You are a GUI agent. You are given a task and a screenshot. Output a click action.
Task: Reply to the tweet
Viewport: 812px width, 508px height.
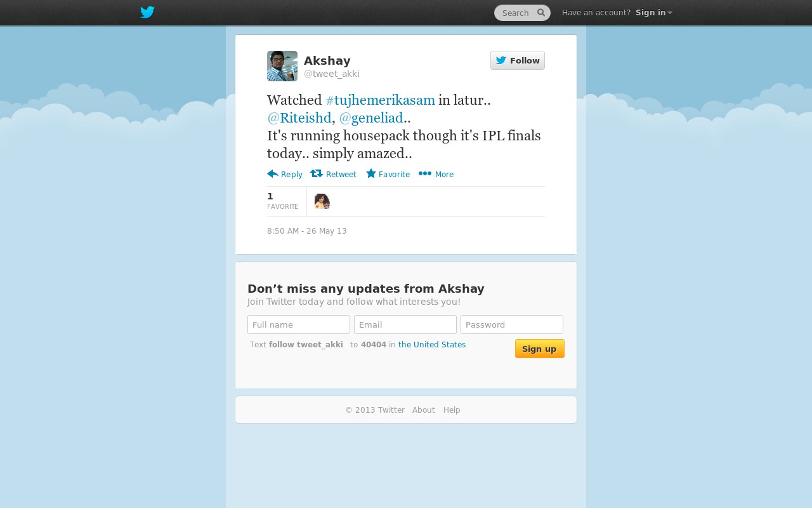point(285,174)
